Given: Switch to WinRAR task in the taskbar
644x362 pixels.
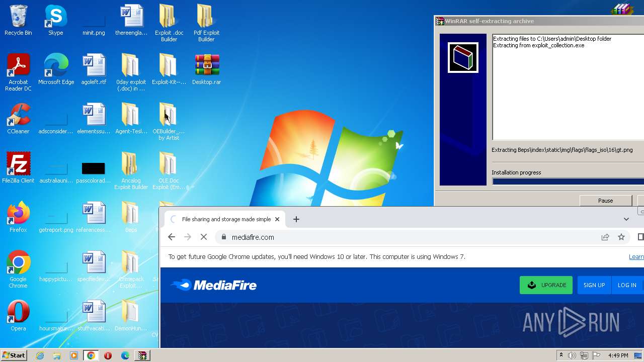Looking at the screenshot, I should pos(142,355).
